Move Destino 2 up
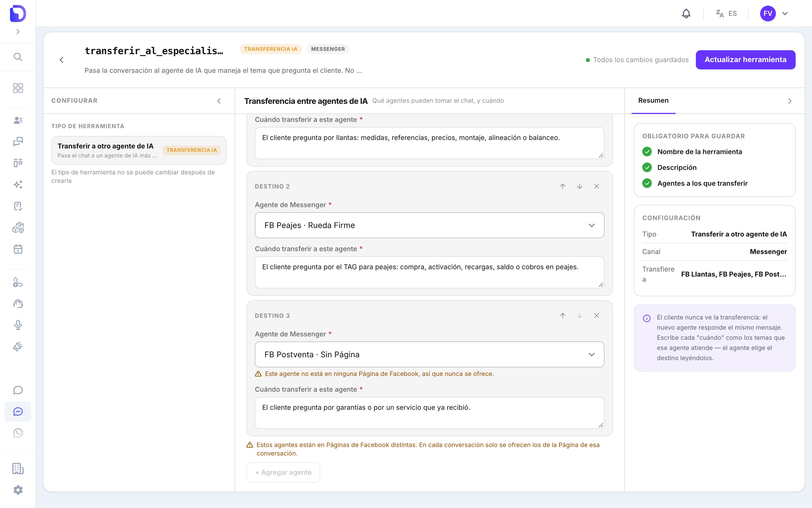 click(x=563, y=186)
